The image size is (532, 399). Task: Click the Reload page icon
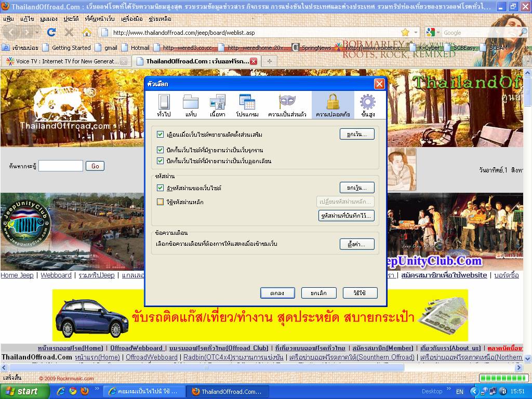[x=51, y=32]
